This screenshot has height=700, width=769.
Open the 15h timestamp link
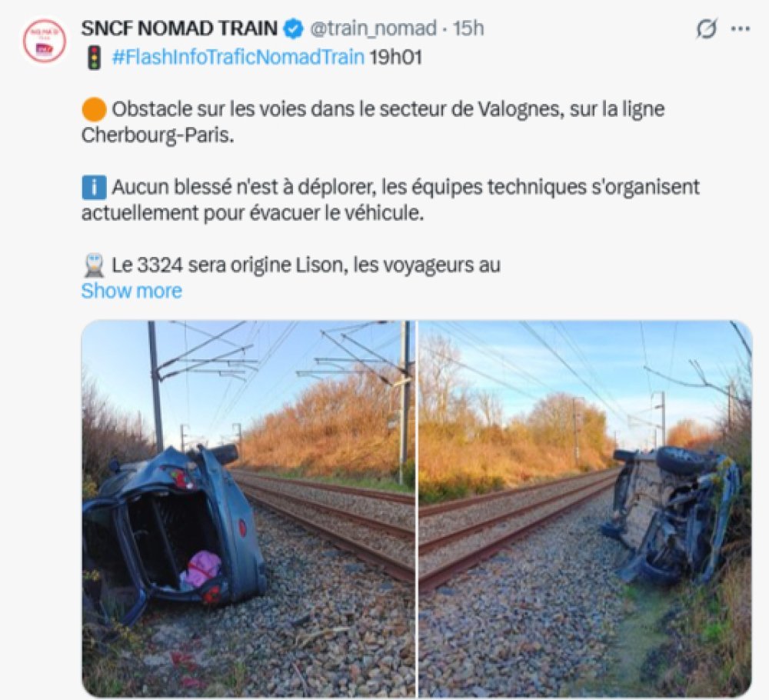468,28
